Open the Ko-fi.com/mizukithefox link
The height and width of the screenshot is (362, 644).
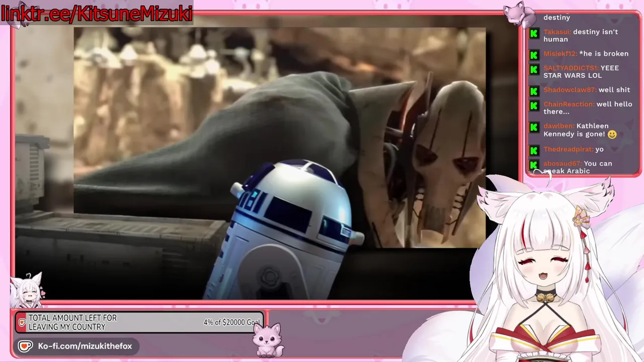point(85,346)
